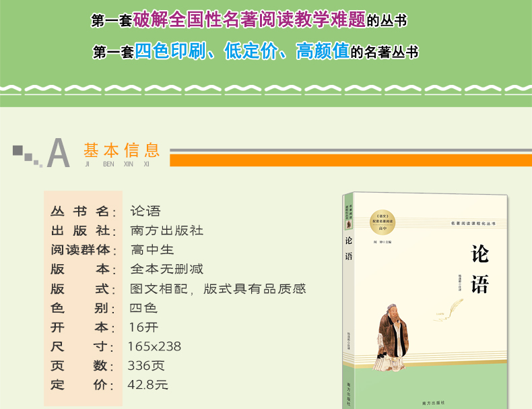532x409 pixels.
Task: Click the blue text 高颜值
Action: pyautogui.click(x=323, y=51)
